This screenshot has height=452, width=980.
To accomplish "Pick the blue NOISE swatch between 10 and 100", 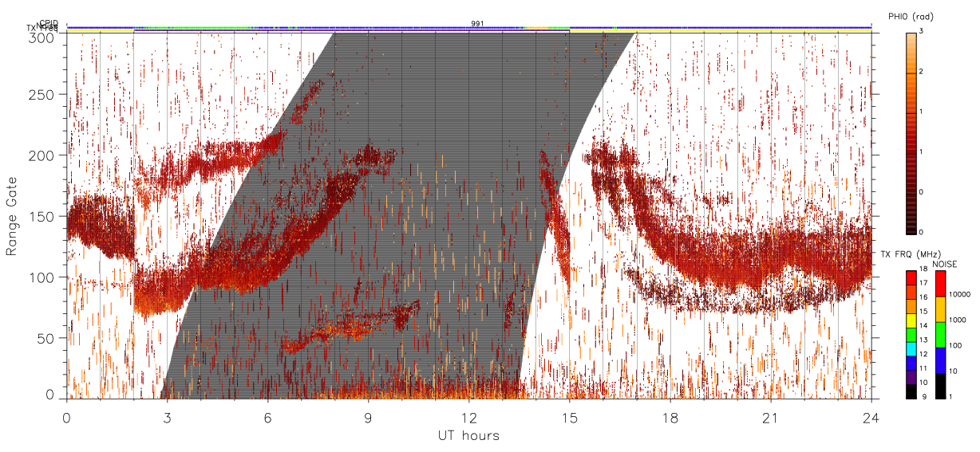I will click(x=939, y=360).
